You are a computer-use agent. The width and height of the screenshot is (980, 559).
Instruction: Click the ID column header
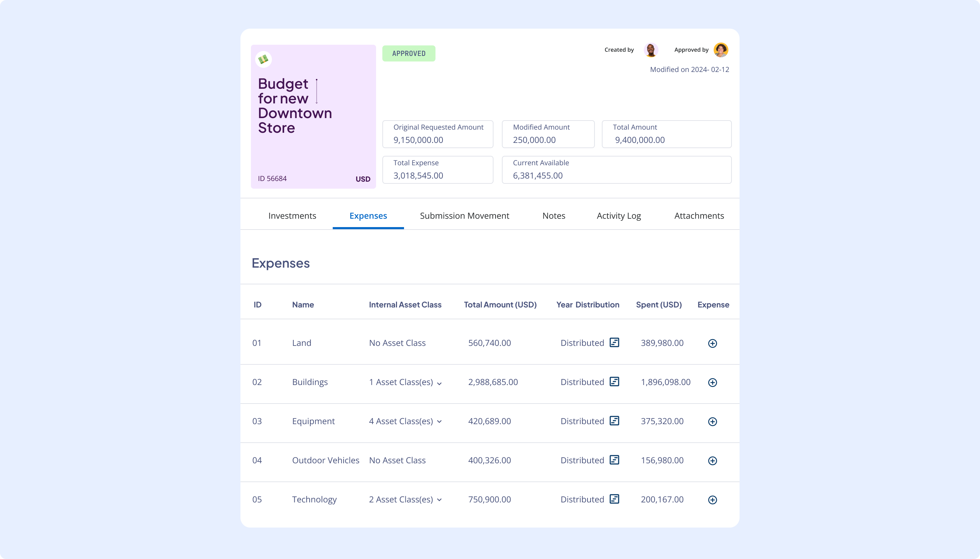pos(257,305)
